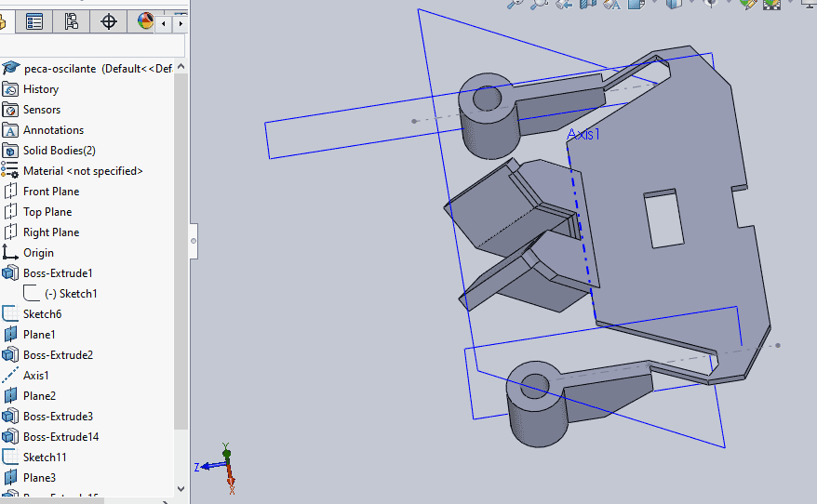Open the View Orientation icon

[x=636, y=4]
